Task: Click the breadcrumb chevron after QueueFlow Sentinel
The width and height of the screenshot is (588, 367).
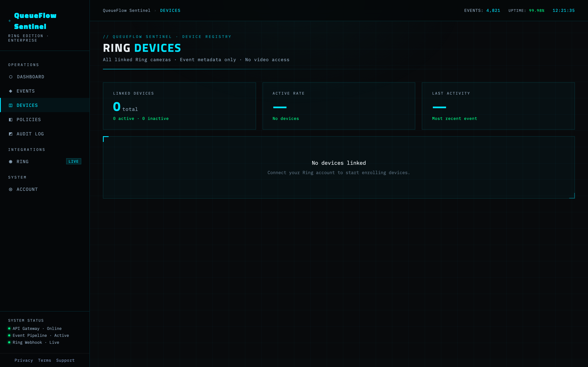Action: pyautogui.click(x=155, y=10)
